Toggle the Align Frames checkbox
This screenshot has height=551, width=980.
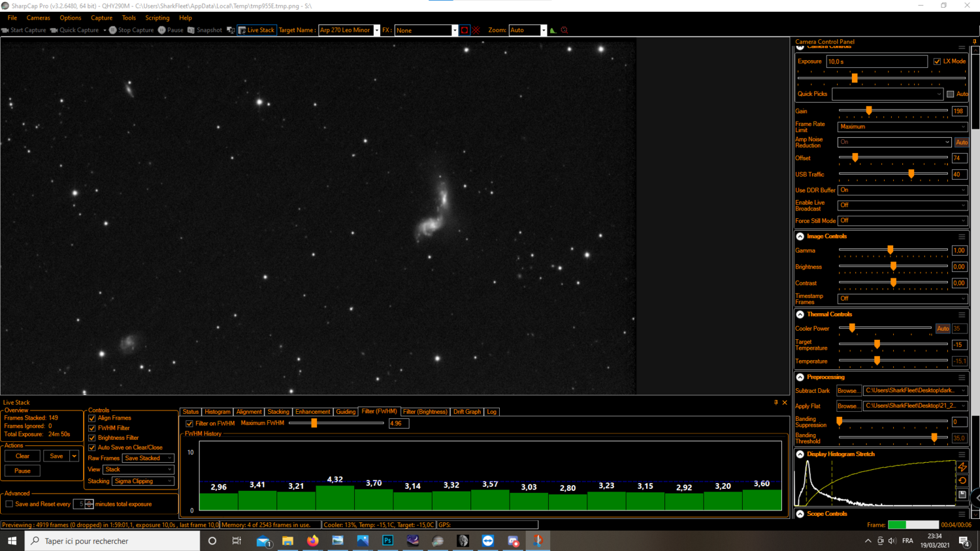click(x=92, y=418)
